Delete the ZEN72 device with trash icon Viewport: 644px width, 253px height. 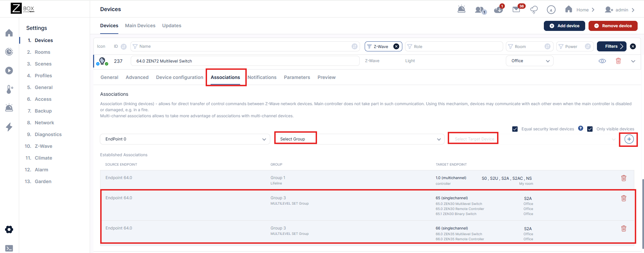point(618,61)
